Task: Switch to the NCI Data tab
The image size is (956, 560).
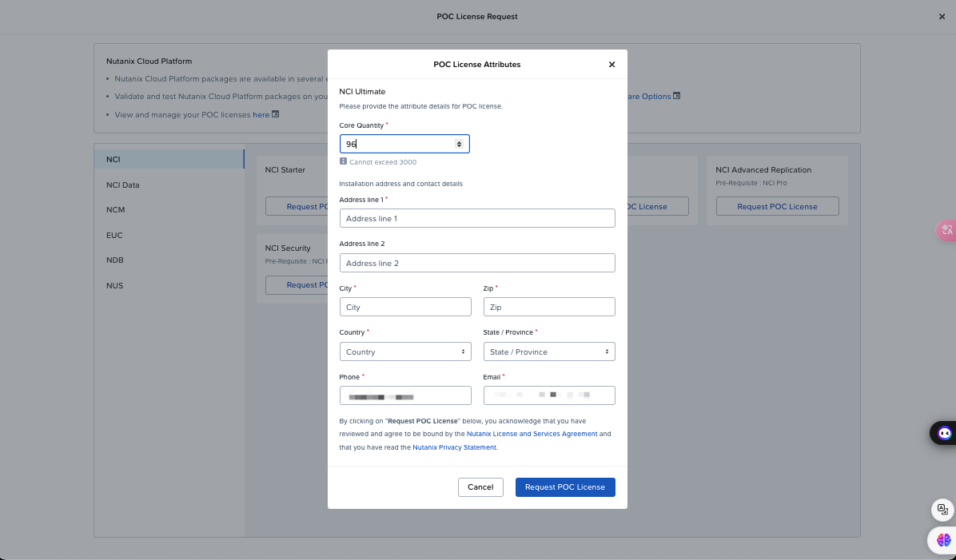Action: point(169,185)
